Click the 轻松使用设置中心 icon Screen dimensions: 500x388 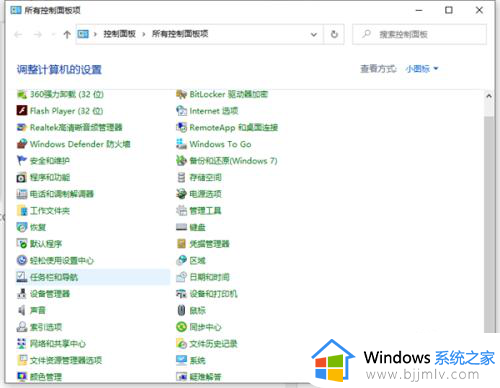[x=22, y=260]
